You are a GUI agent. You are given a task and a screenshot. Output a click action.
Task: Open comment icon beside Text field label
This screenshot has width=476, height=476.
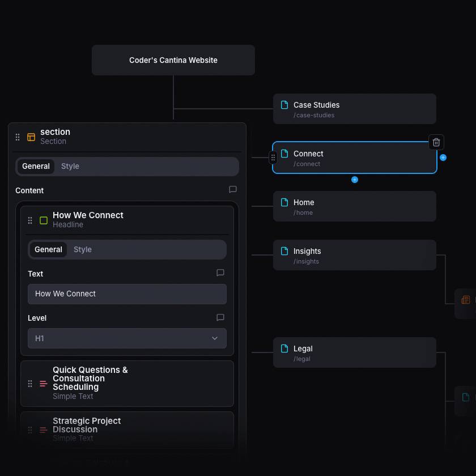click(x=220, y=273)
